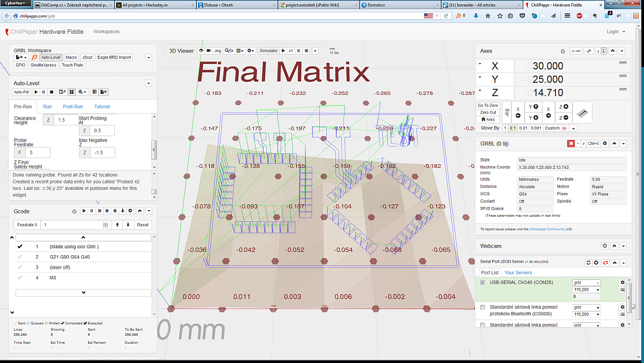This screenshot has width=644, height=363.
Task: Turn on the Webcam power icon
Action: [605, 246]
